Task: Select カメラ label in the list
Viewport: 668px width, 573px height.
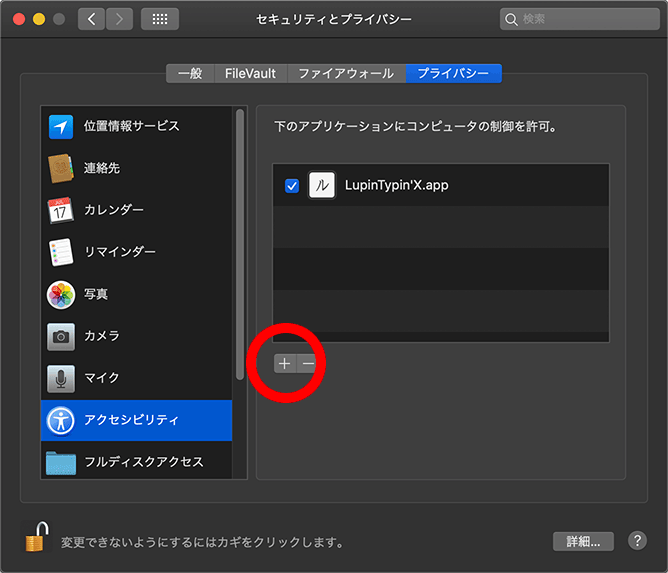Action: coord(102,336)
